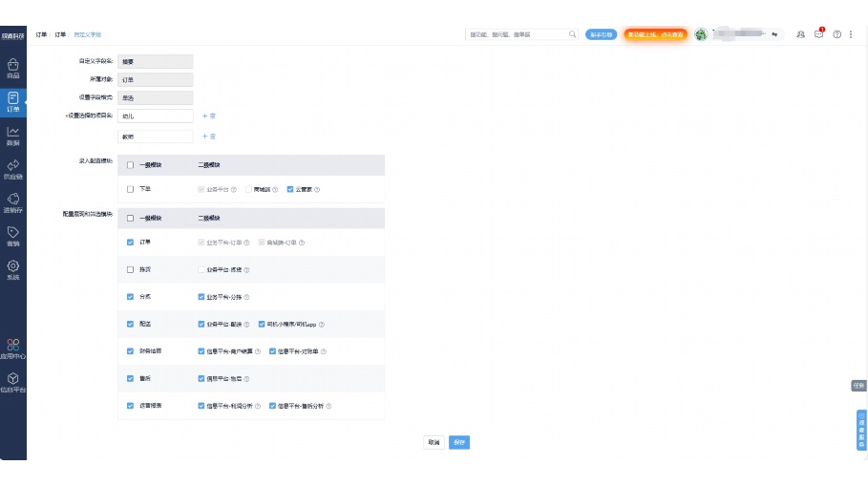
Task: Go to second 订单 breadcrumb
Action: [60, 34]
